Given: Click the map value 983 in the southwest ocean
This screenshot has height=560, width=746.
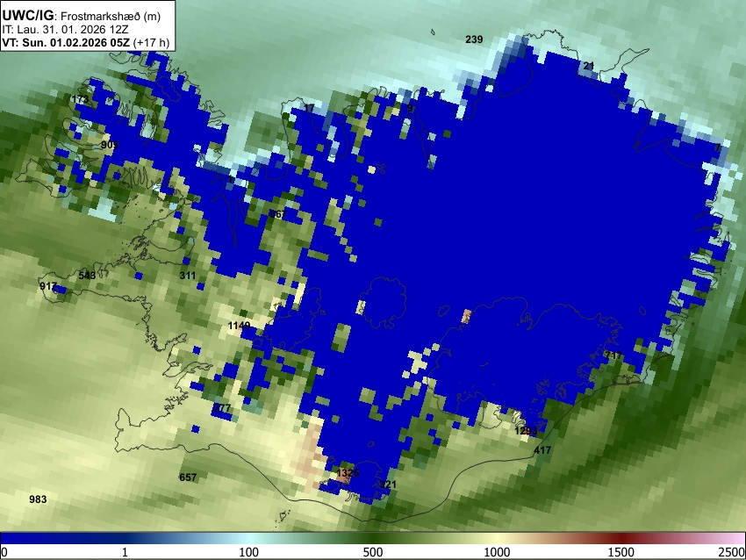Looking at the screenshot, I should (x=38, y=499).
